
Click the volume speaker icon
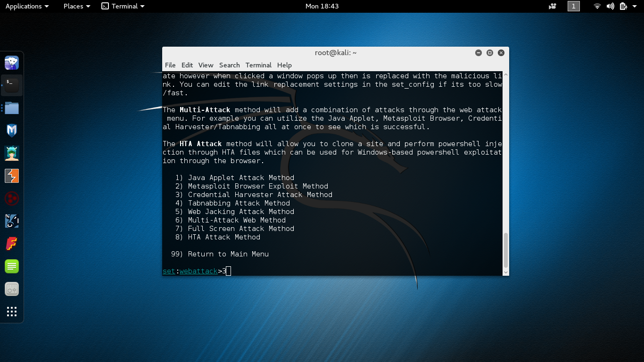coord(611,6)
